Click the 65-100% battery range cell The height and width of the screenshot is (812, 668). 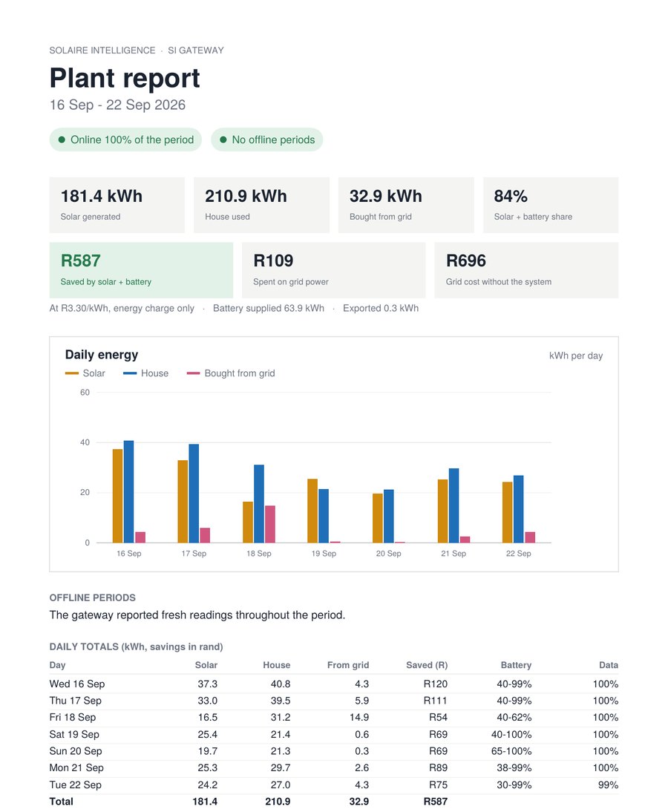pos(511,751)
